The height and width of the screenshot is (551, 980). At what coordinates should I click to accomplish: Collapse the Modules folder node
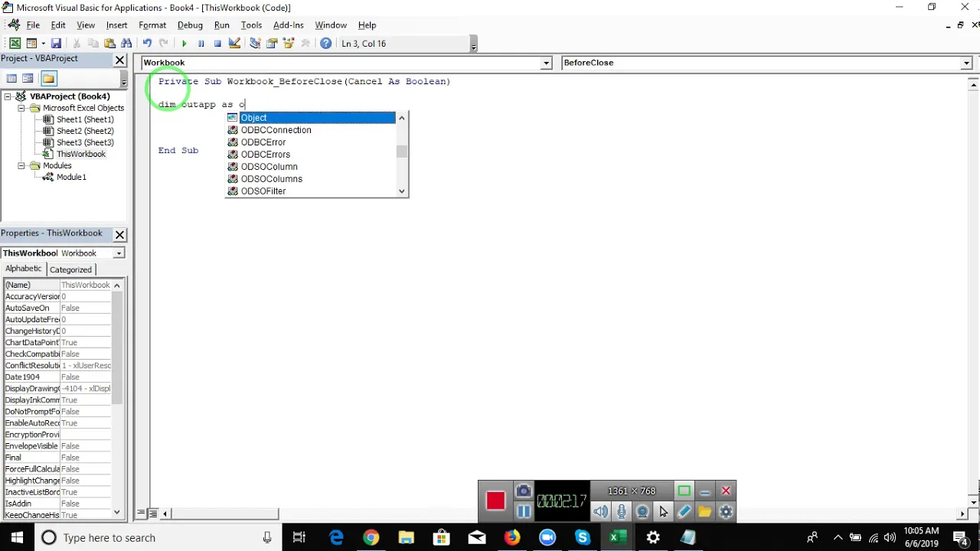tap(23, 165)
